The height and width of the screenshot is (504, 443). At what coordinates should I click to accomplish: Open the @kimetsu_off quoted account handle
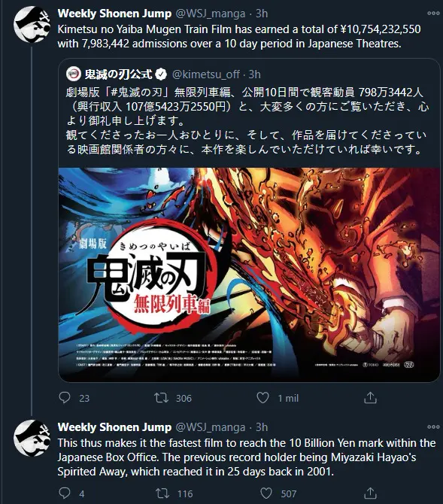click(206, 74)
